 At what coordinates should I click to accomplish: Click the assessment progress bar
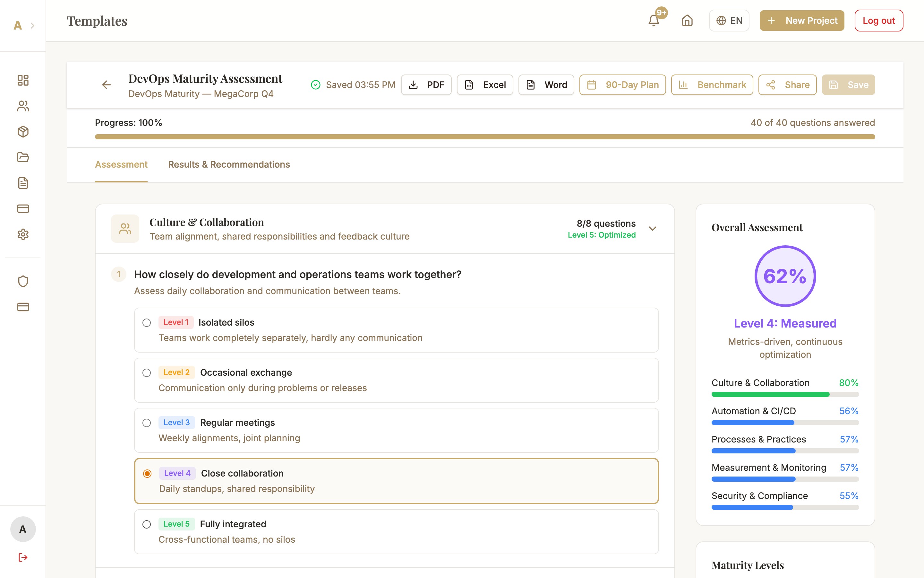click(x=485, y=137)
